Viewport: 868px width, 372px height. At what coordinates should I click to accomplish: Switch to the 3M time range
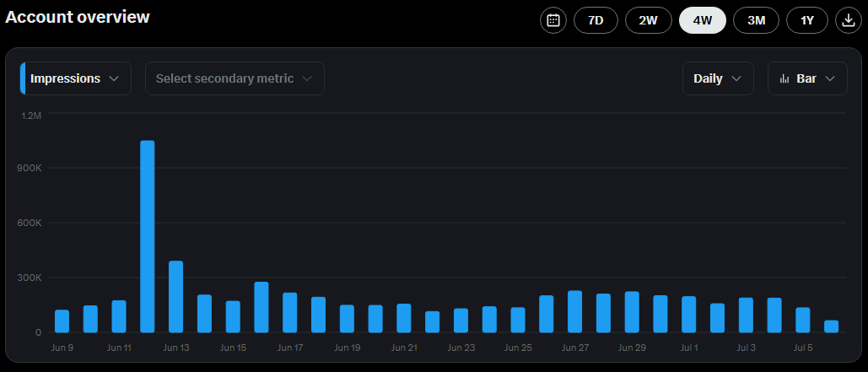(756, 20)
